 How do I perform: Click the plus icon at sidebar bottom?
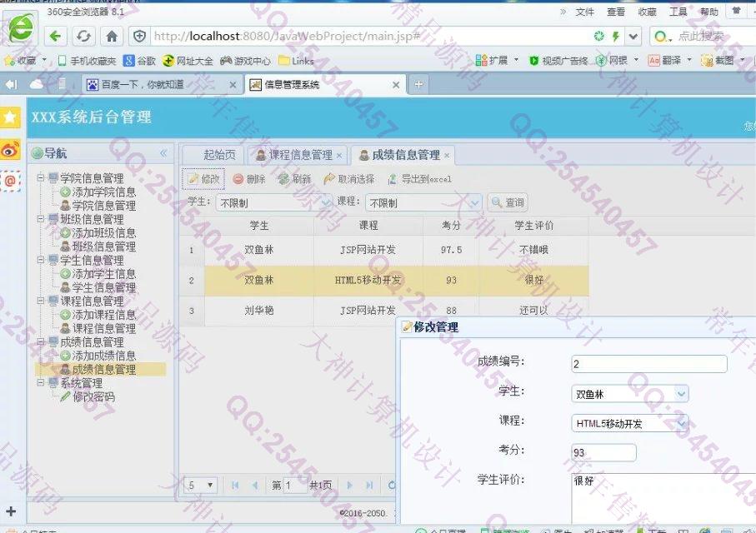(x=11, y=511)
